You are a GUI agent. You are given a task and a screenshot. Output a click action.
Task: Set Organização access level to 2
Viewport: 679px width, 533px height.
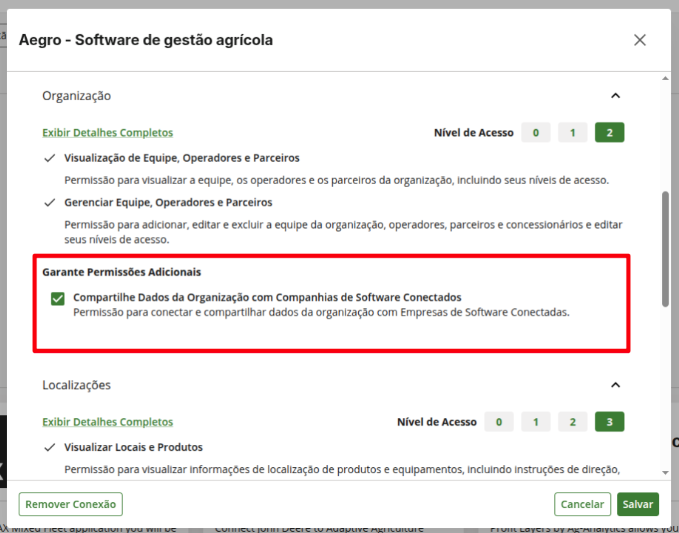[x=609, y=132]
